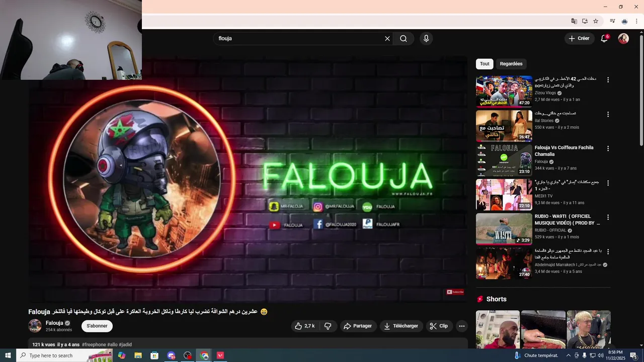This screenshot has height=362, width=644.
Task: Open options for the Zizou Vlogs video
Action: [x=608, y=80]
